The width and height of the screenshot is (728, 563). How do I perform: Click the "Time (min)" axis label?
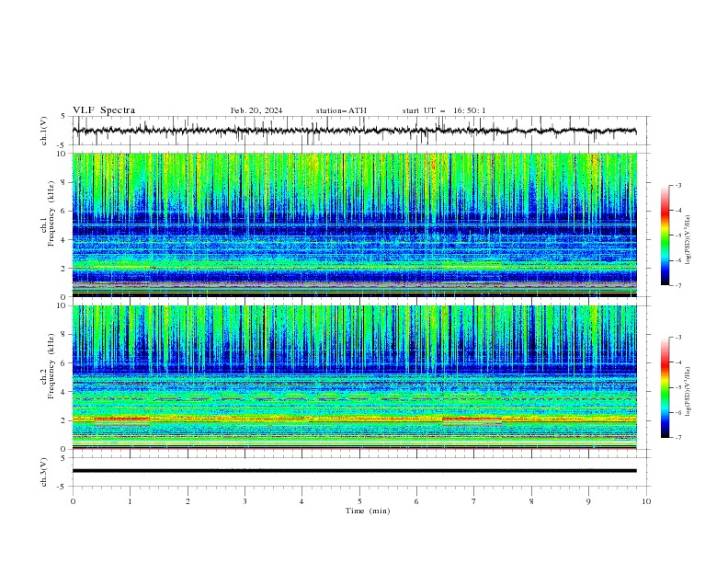pyautogui.click(x=368, y=511)
